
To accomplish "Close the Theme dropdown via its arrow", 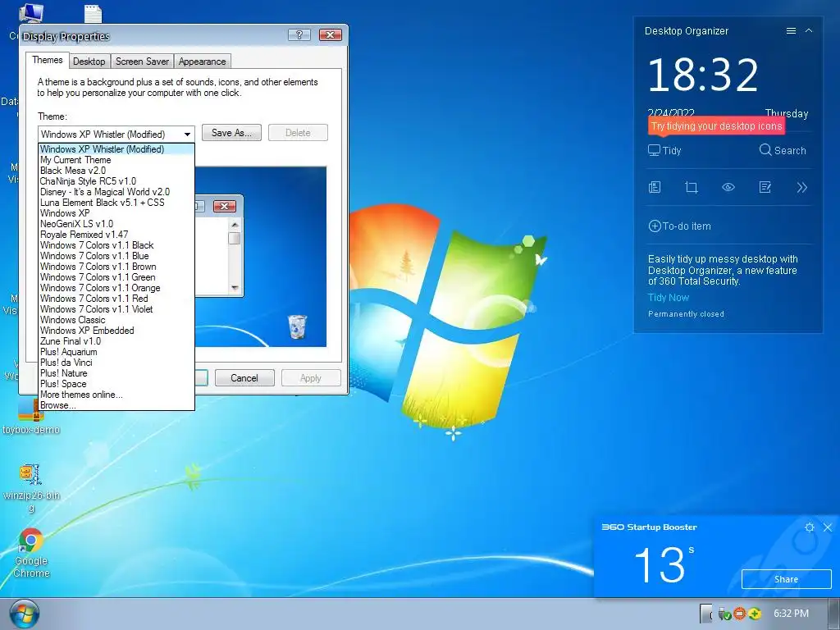I will click(187, 134).
